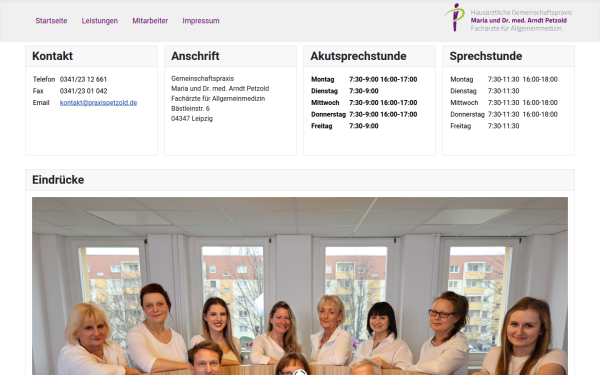Click the '04347 Leipzig' address line
Screen dimensions: 600x375
click(192, 119)
